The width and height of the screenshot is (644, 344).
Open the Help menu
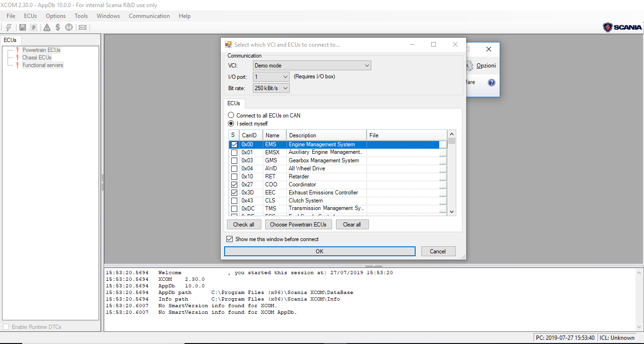click(x=184, y=16)
